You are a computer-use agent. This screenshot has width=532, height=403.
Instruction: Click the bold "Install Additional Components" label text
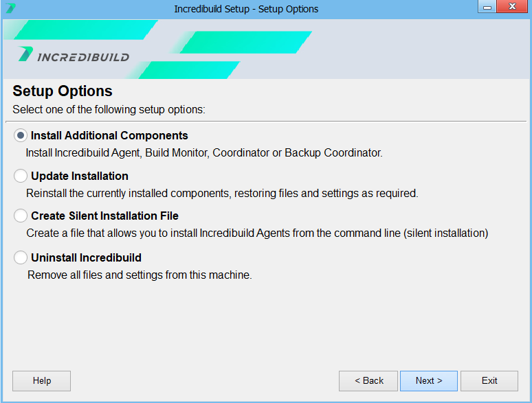109,136
